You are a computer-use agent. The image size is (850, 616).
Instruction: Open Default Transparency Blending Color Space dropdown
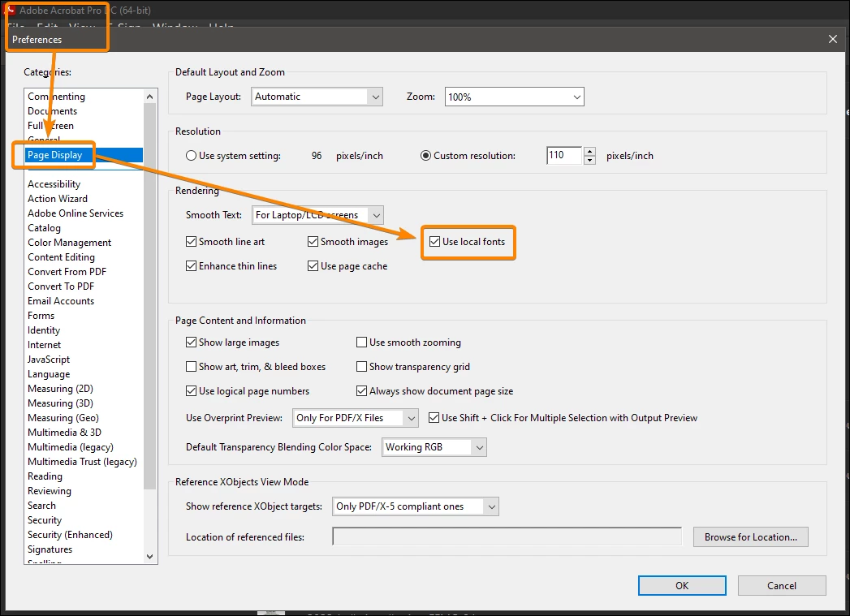(434, 447)
